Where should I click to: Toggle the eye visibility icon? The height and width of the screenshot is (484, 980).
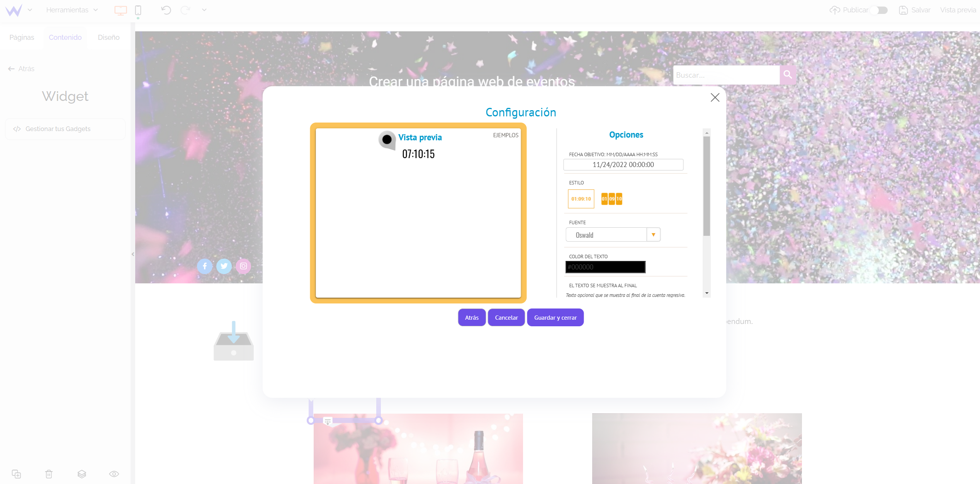point(114,474)
